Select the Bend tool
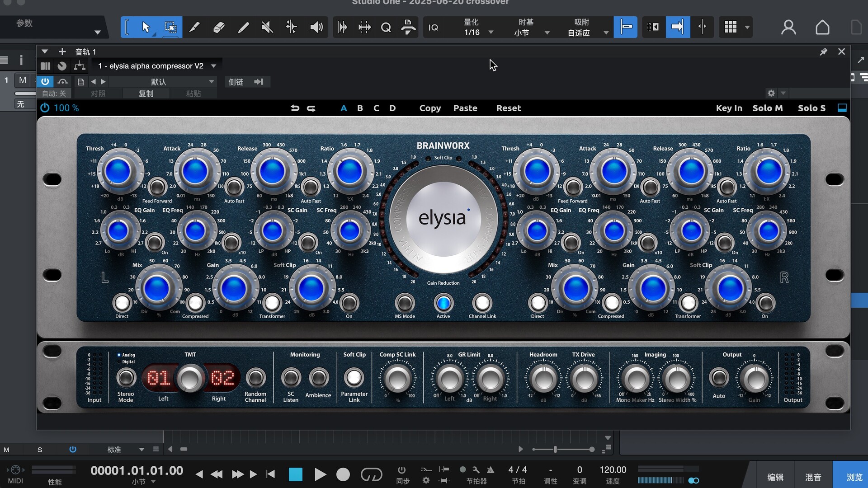 pos(292,27)
